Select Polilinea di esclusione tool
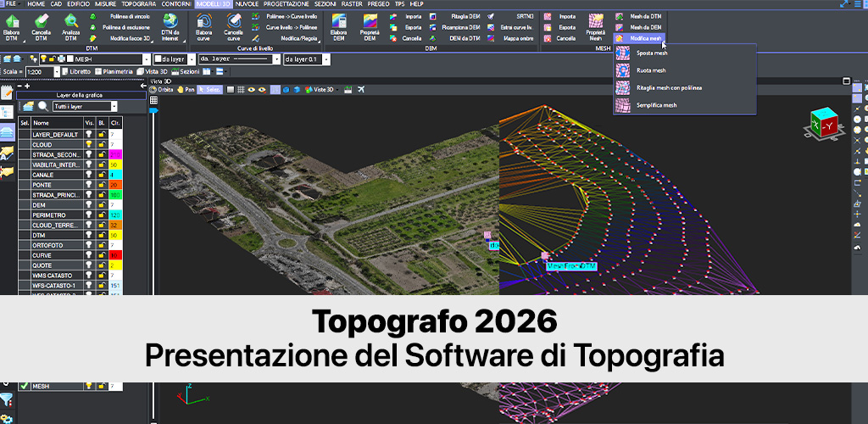Viewport: 868px width, 424px height. coord(120,27)
